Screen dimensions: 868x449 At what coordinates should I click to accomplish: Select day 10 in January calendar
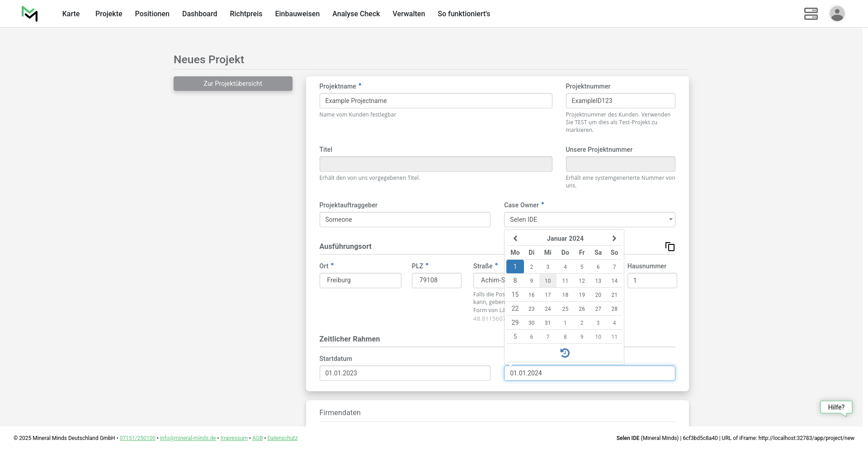(547, 281)
